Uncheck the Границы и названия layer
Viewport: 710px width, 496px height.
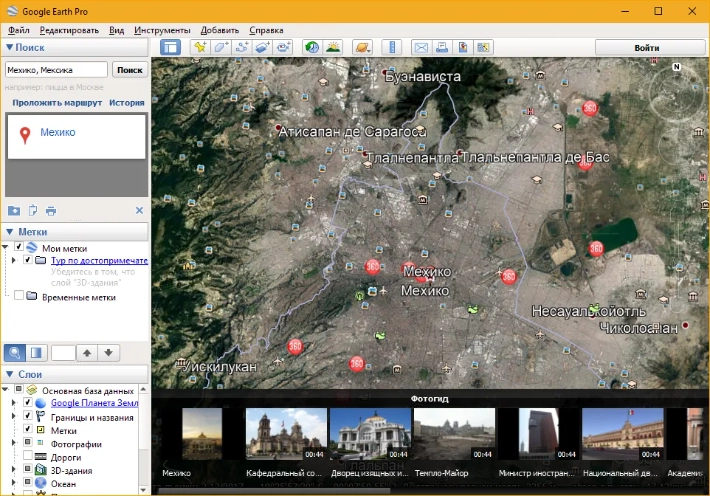click(28, 415)
